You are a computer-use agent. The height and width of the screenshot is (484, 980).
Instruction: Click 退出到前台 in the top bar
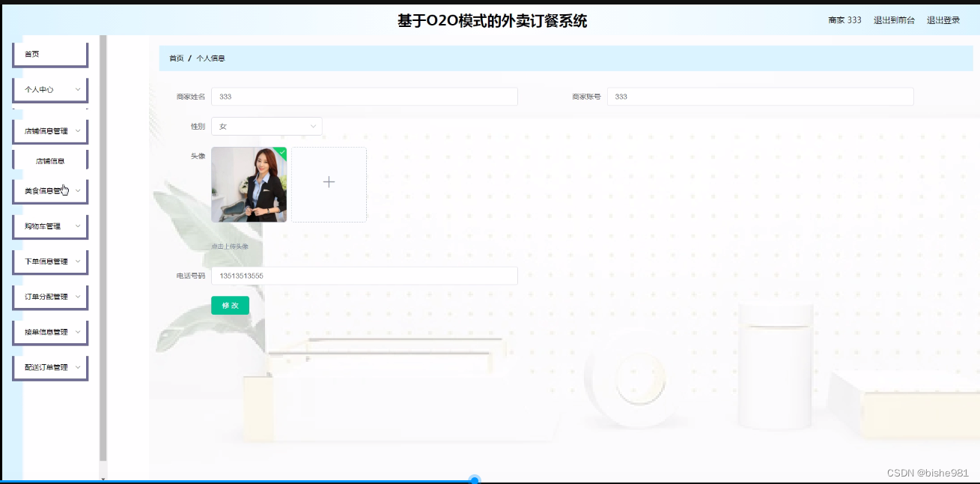click(x=895, y=20)
